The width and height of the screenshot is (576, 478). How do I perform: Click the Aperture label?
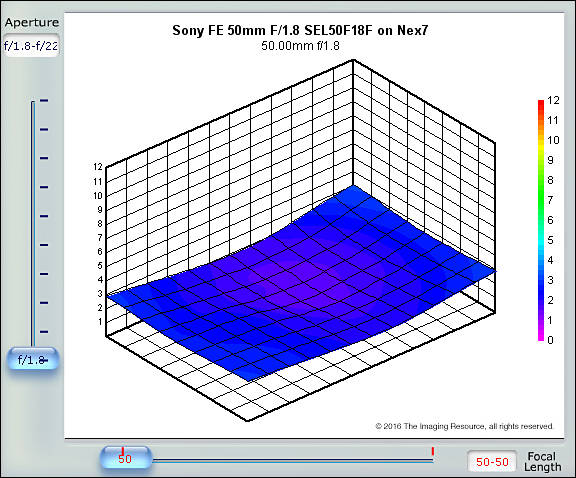pos(32,22)
